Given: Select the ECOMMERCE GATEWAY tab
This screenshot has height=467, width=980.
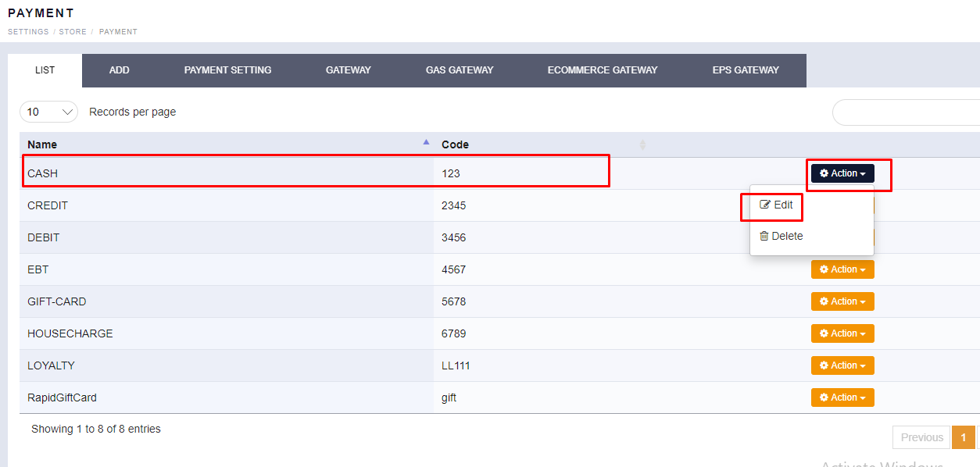Looking at the screenshot, I should (603, 70).
